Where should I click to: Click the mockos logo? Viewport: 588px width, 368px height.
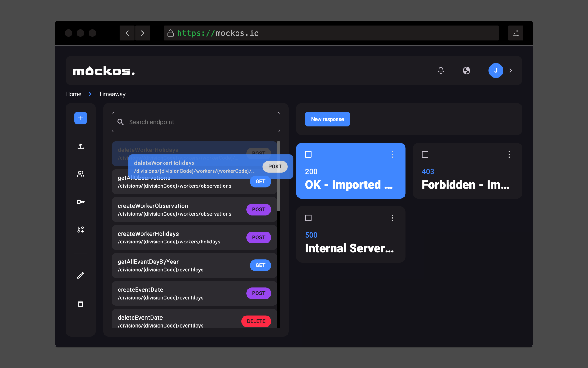tap(104, 71)
